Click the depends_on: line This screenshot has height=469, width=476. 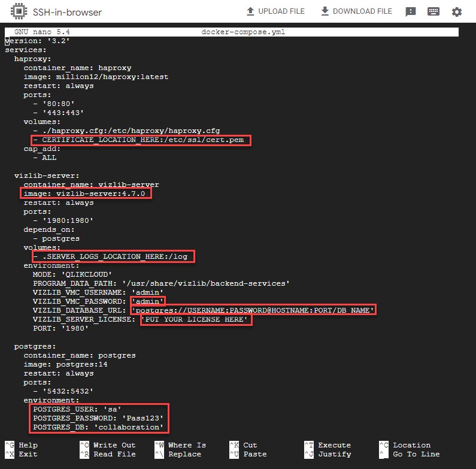coord(49,229)
